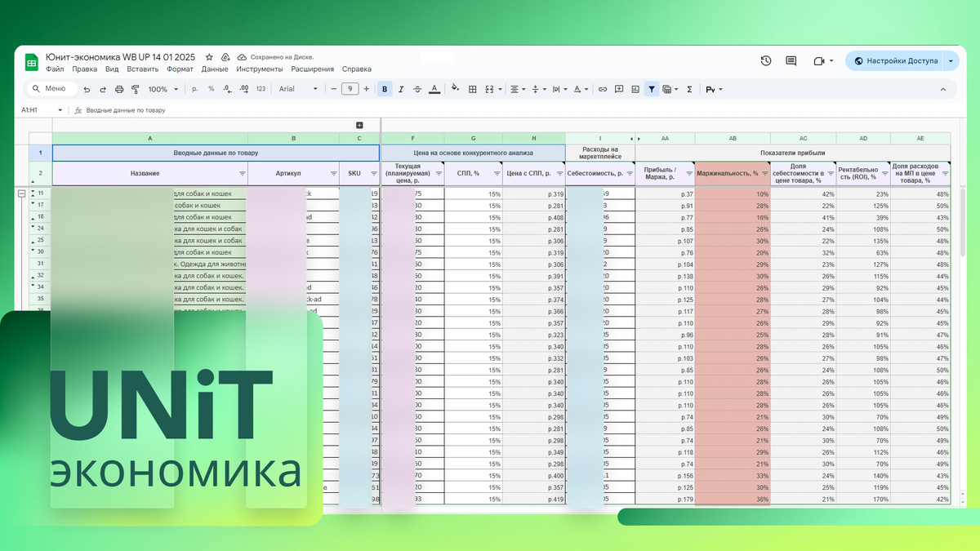Toggle bold formatting

pos(385,89)
